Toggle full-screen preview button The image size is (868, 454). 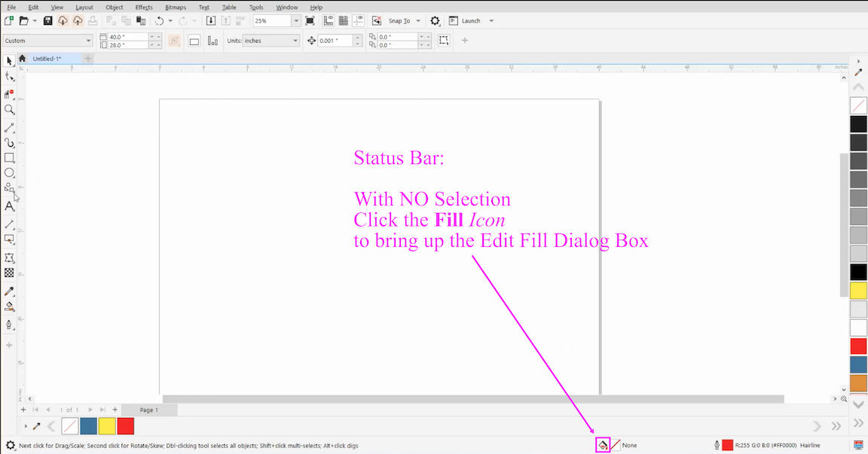click(x=310, y=21)
